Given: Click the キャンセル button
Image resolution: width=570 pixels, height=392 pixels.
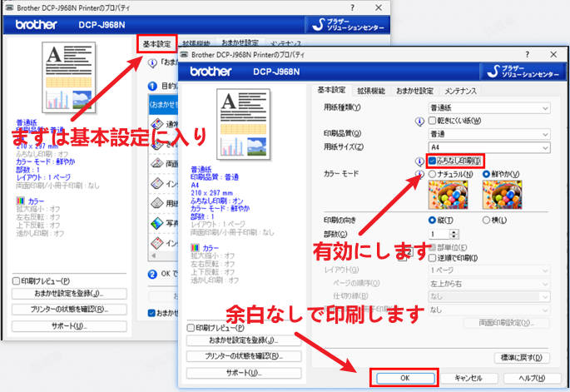Looking at the screenshot, I should point(468,378).
